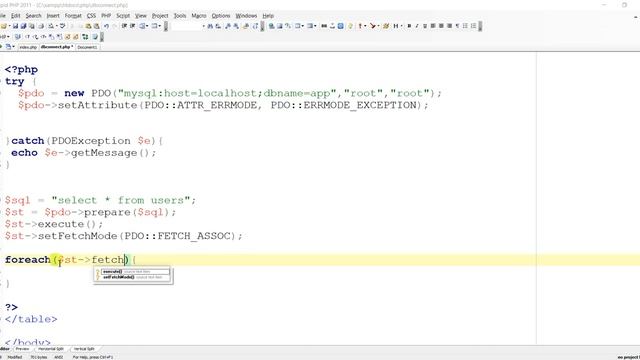Open the View menu
This screenshot has height=360, width=640.
[141, 16]
